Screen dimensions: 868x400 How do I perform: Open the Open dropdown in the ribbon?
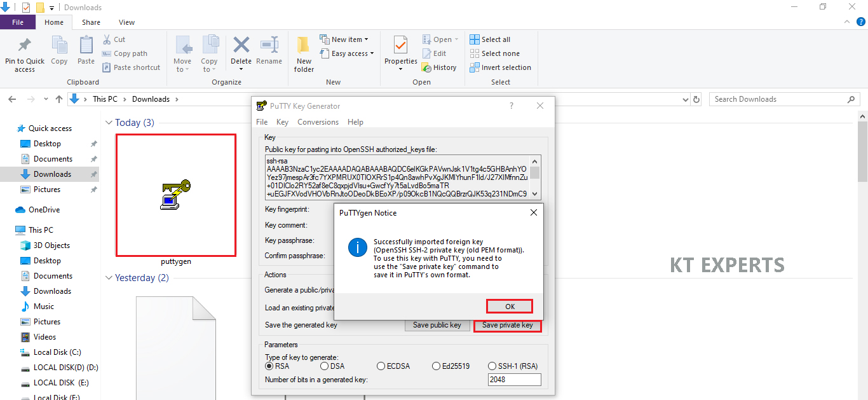click(x=440, y=39)
